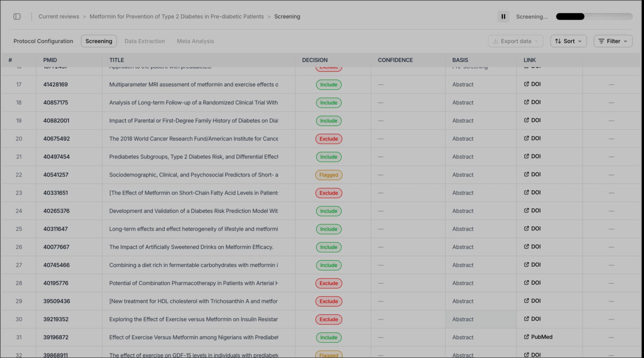Navigate to Current reviews breadcrumb

click(59, 16)
